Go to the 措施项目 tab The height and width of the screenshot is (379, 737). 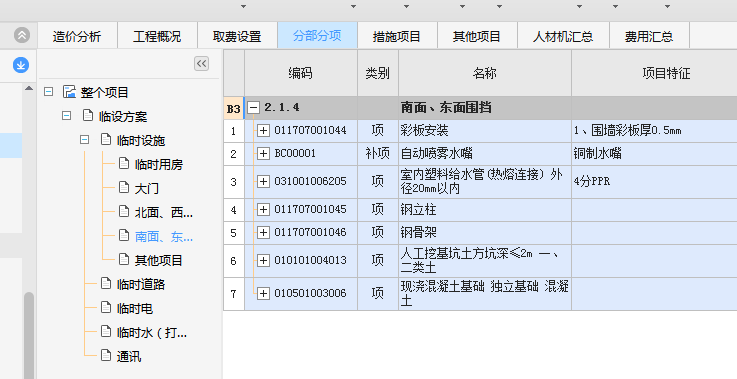[x=397, y=36]
